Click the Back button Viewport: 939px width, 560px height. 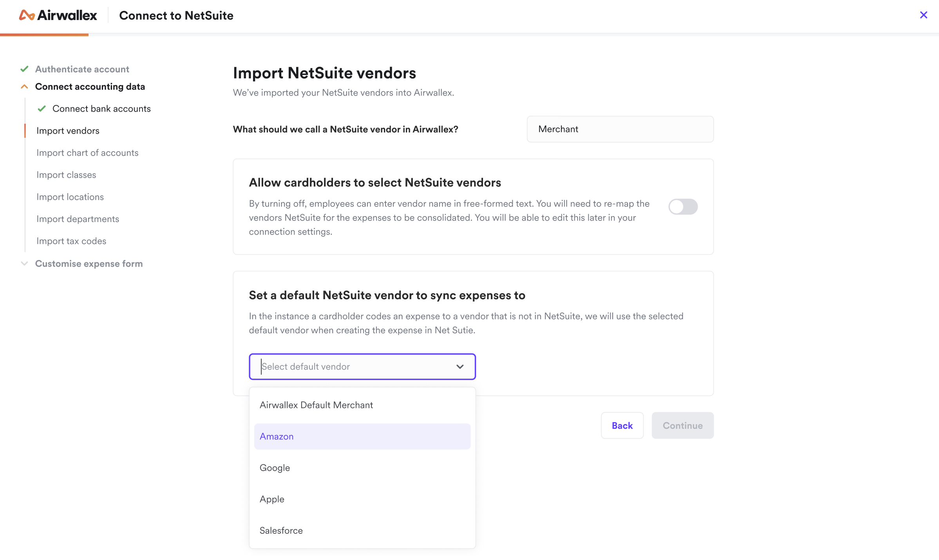[x=622, y=425]
